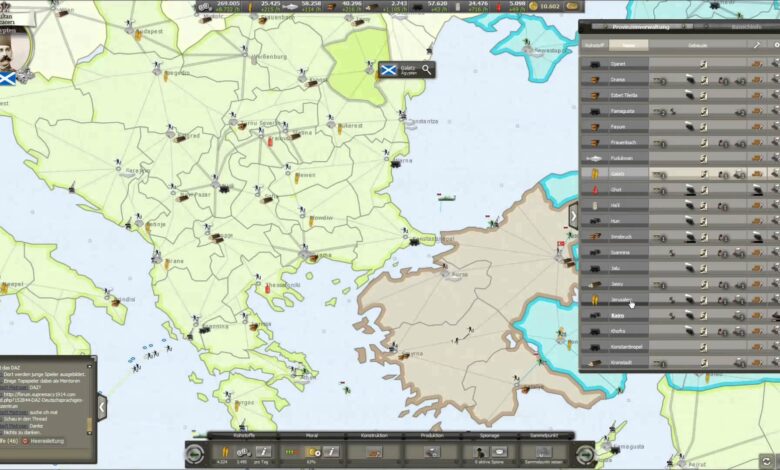Image resolution: width=780 pixels, height=470 pixels.
Task: Click the gold coin morale boost icon
Action: coord(313,452)
